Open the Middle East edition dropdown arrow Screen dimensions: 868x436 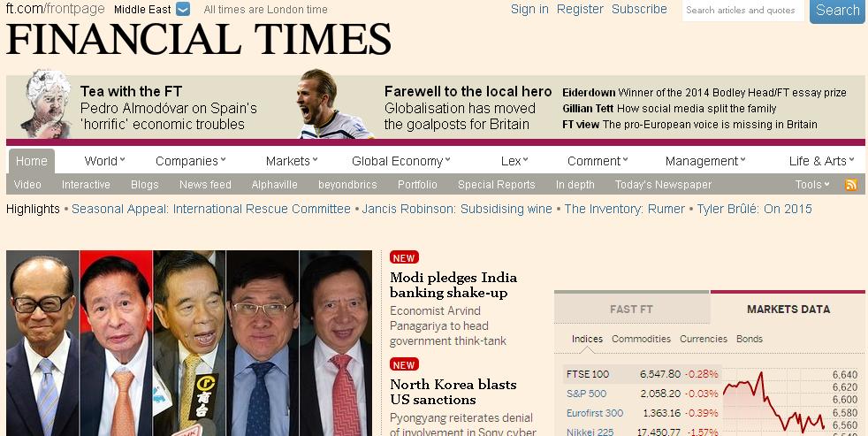tap(183, 9)
